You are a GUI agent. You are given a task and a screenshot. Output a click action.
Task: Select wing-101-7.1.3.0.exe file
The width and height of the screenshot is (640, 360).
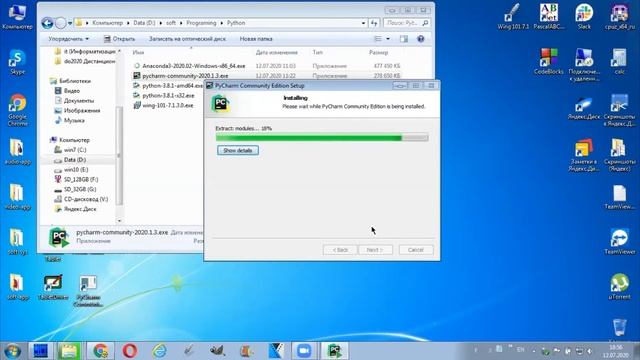168,105
